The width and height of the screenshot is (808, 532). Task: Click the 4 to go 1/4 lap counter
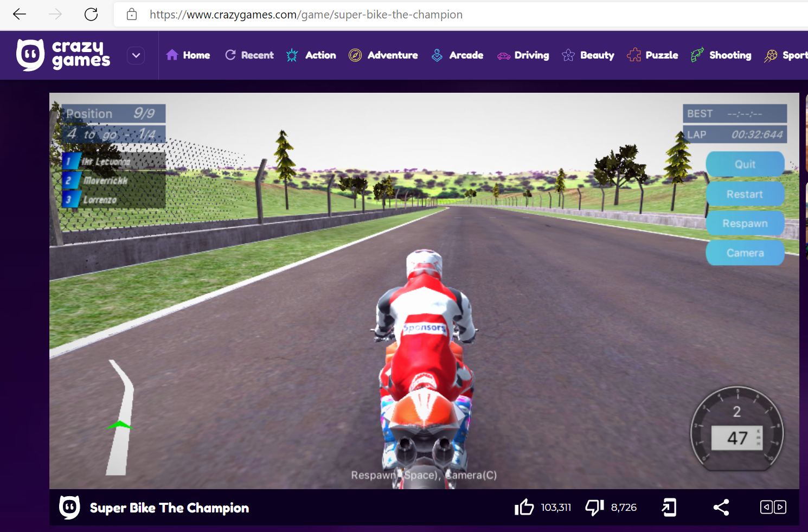tap(113, 134)
